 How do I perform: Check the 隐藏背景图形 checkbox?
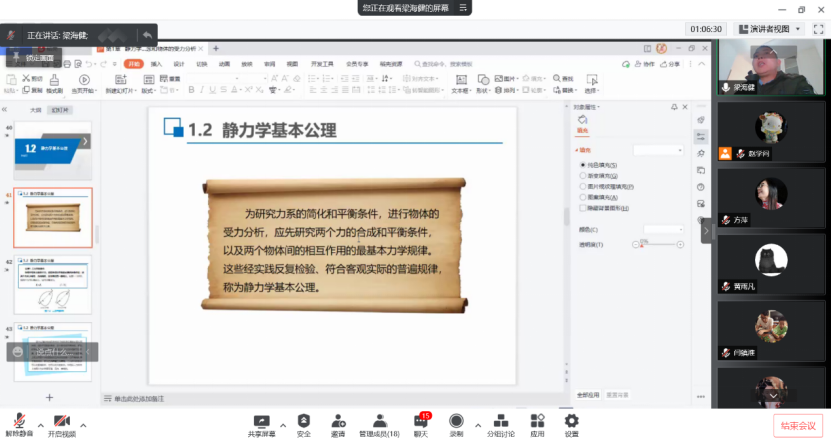pyautogui.click(x=583, y=208)
